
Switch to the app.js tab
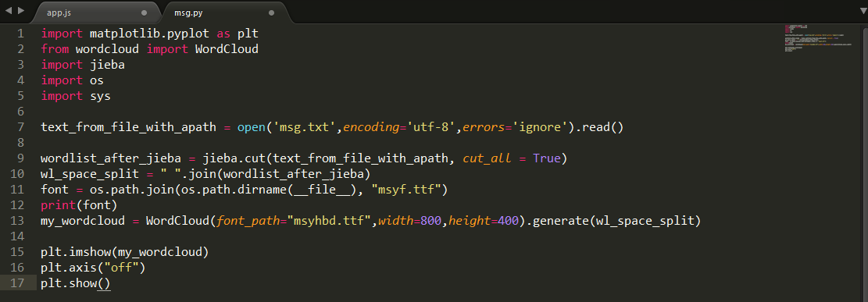(97, 12)
